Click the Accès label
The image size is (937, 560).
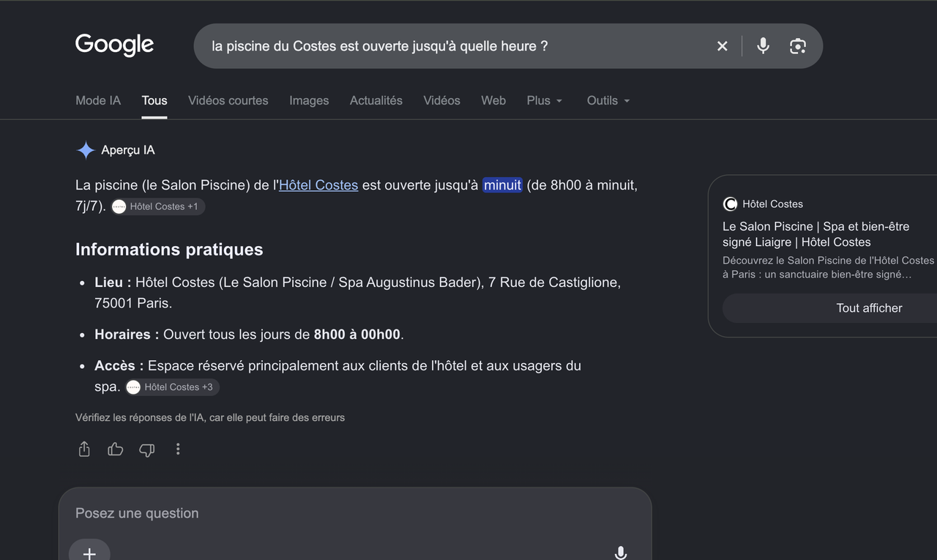[119, 365]
